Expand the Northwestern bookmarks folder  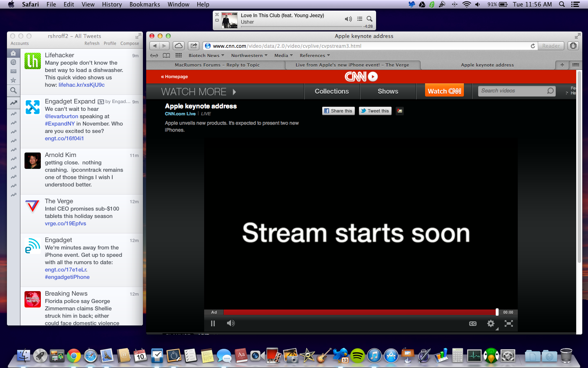[249, 56]
